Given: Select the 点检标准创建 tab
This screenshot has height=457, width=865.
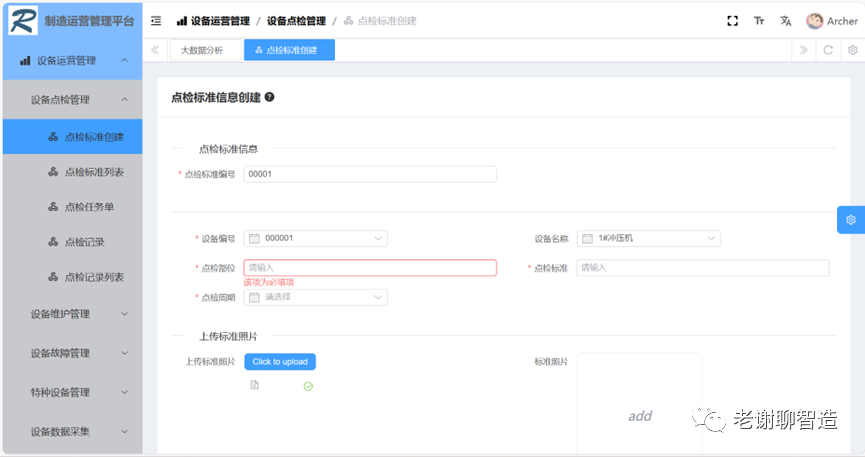Looking at the screenshot, I should pyautogui.click(x=289, y=50).
